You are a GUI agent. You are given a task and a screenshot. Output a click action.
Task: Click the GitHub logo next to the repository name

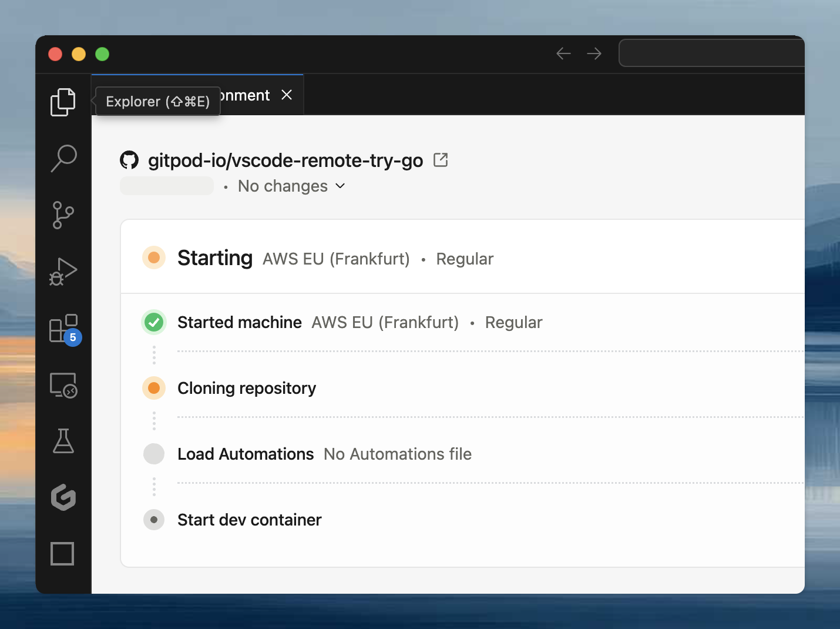tap(129, 159)
